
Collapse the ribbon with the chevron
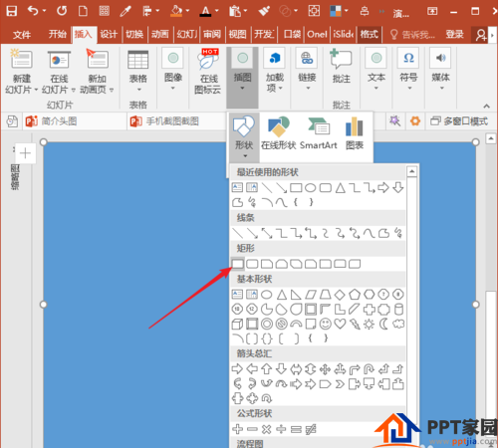point(486,107)
